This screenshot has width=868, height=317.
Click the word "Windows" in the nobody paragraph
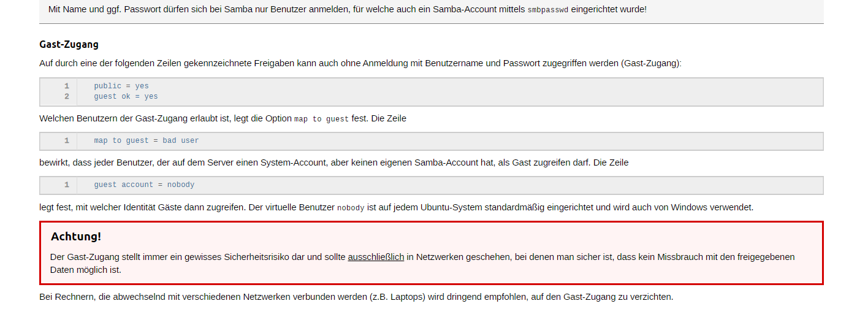coord(689,207)
